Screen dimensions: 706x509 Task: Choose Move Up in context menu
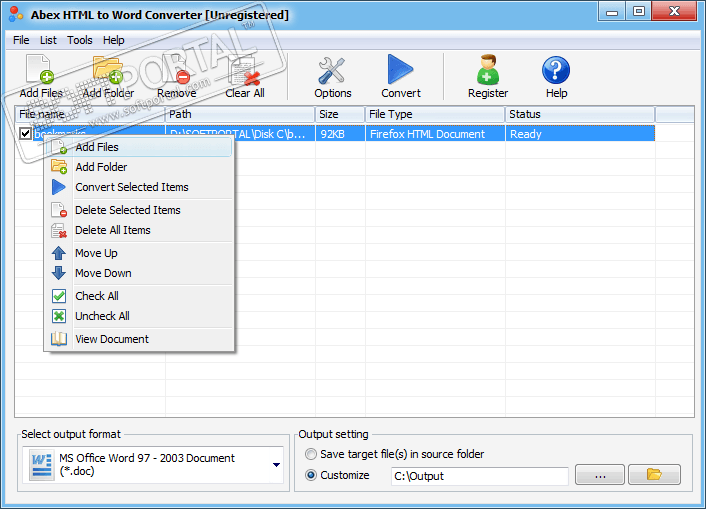[x=140, y=253]
